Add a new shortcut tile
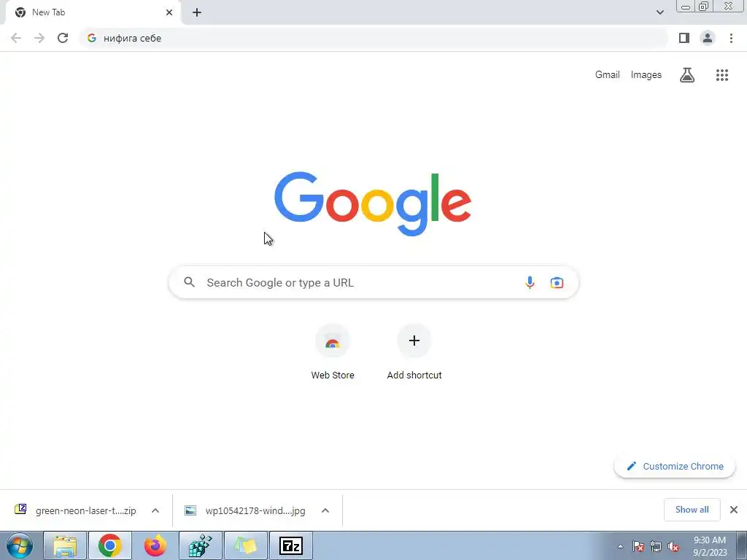The width and height of the screenshot is (747, 560). (414, 352)
